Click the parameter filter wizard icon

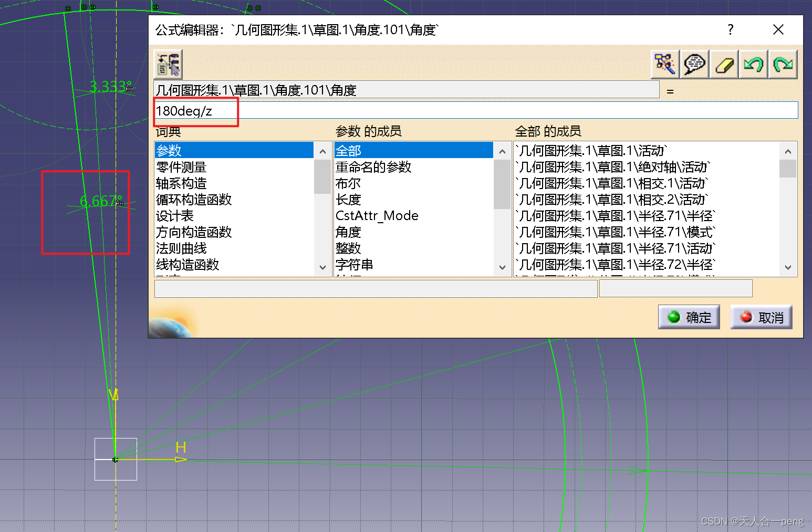click(664, 64)
